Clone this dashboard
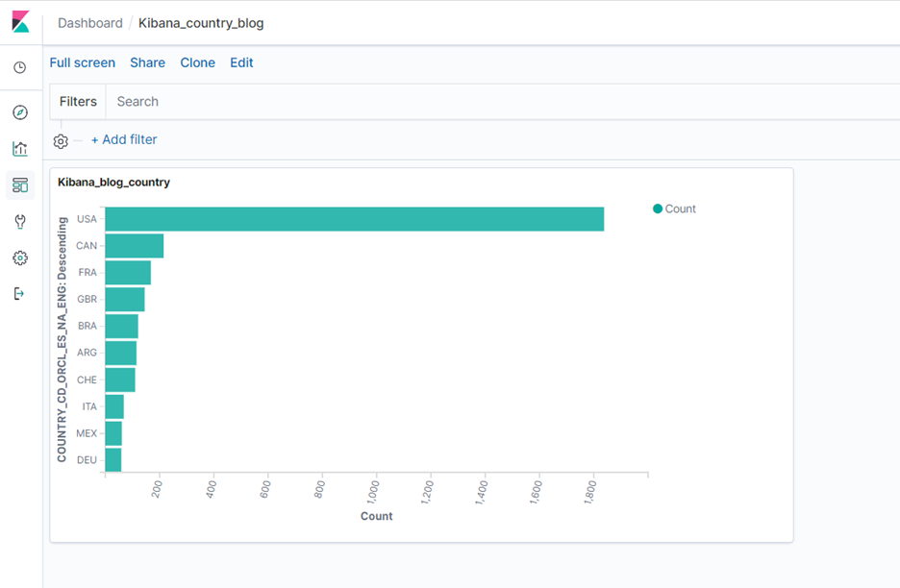Screen dimensions: 900x588 (x=197, y=62)
